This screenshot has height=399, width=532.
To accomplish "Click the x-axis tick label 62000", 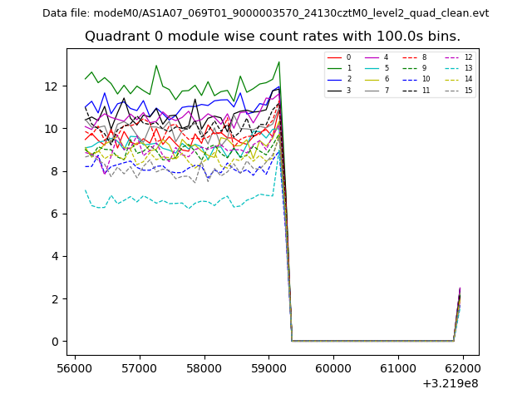I will (x=462, y=367).
